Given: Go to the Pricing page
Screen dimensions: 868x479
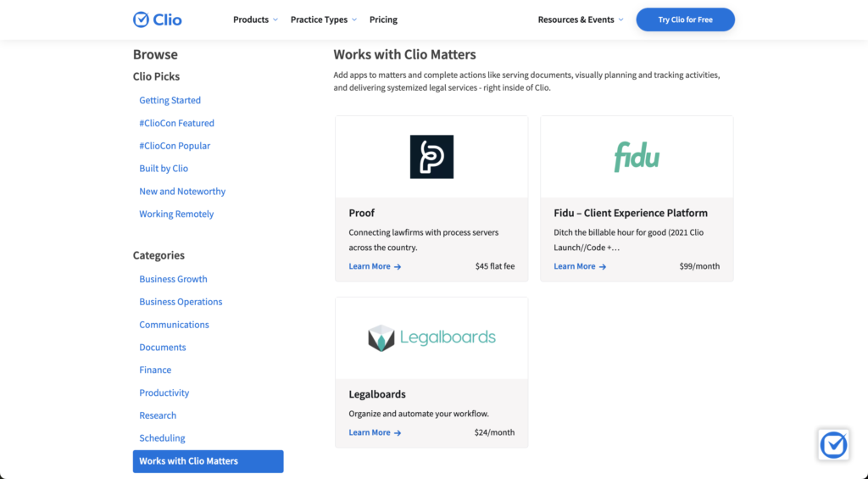Looking at the screenshot, I should coord(383,19).
